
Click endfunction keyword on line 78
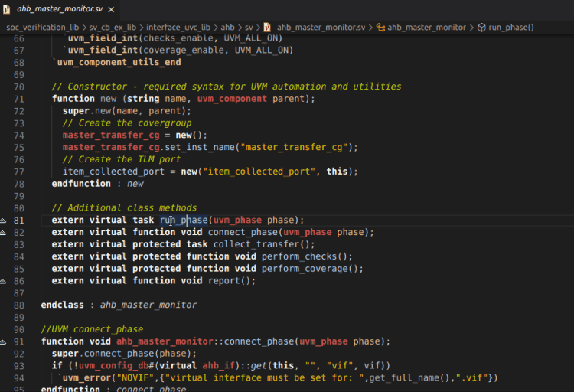coord(81,183)
